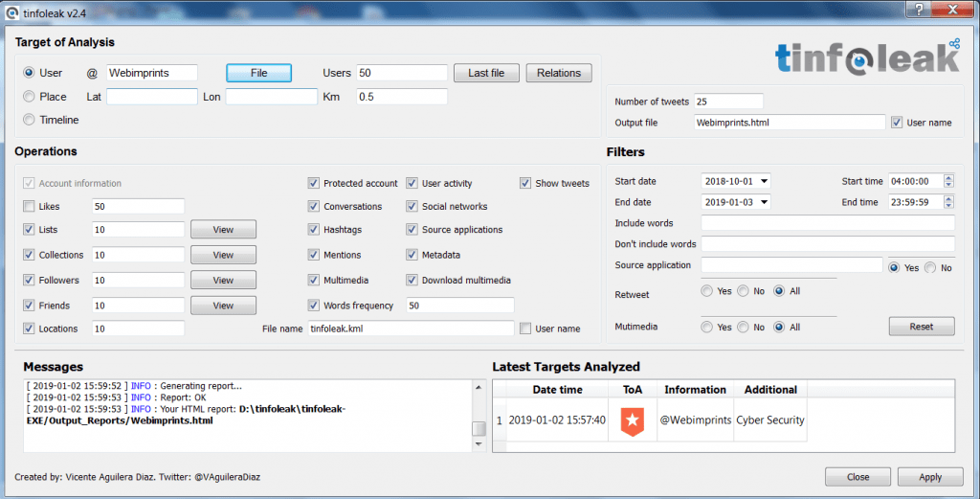
Task: Click the Output file field
Action: (790, 123)
